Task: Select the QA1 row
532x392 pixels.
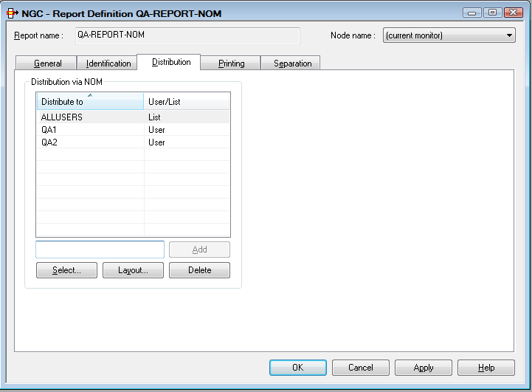Action: point(133,130)
